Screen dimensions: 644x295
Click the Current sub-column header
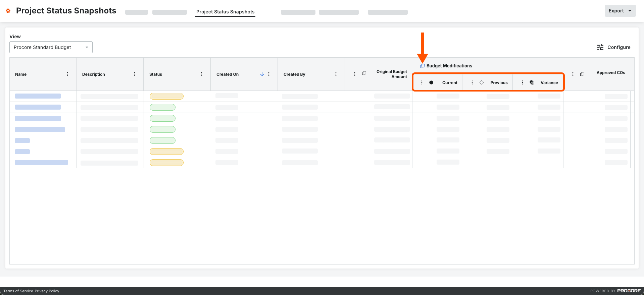[x=450, y=83]
